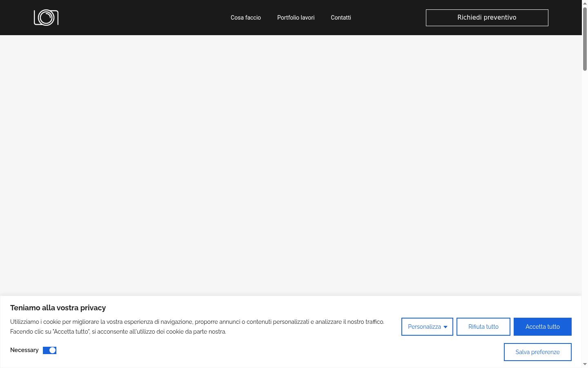Accept all cookies with Accetta tutto
This screenshot has width=588, height=368.
(543, 327)
